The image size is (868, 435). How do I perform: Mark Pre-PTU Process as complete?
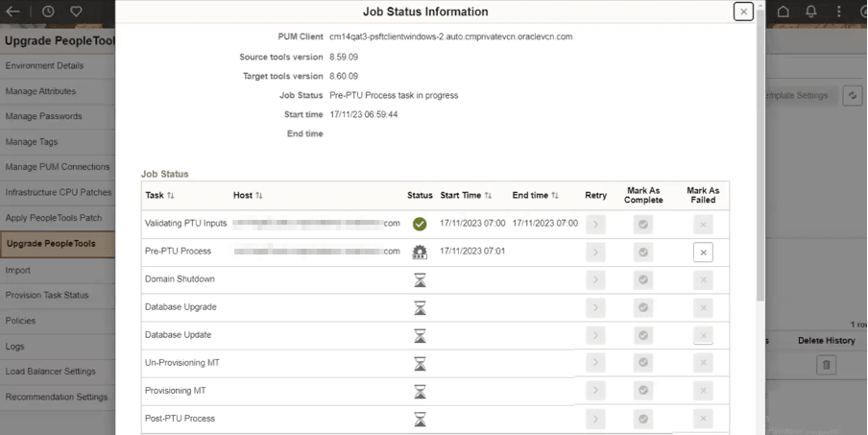(x=643, y=252)
